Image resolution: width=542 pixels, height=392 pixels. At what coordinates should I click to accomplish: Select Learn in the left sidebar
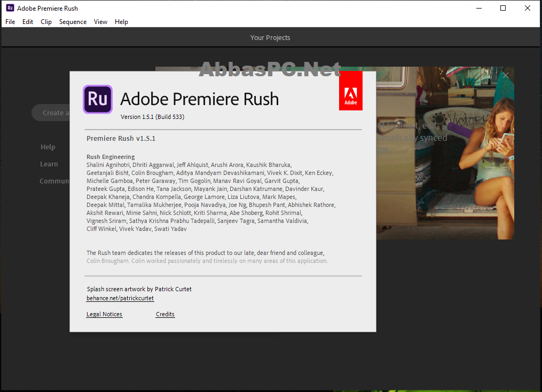click(x=49, y=164)
